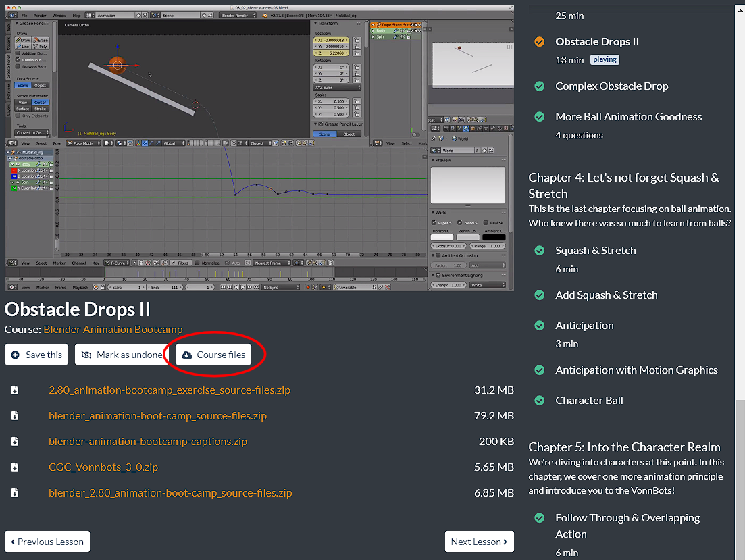Toggle Paper Sky checkbox in World panel

click(434, 222)
